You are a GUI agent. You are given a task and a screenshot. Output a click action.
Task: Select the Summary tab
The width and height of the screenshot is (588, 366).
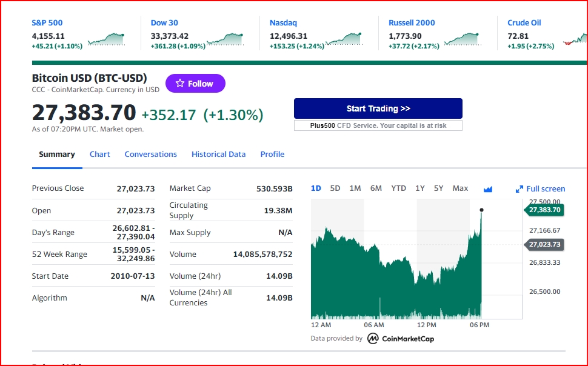tap(57, 155)
